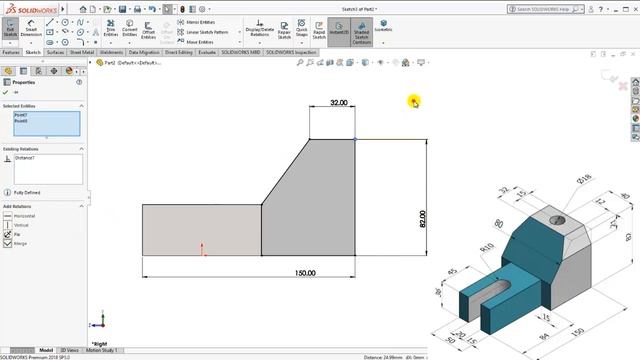Click the Rebuild traffic light icon
Image resolution: width=640 pixels, height=360 pixels.
point(182,9)
